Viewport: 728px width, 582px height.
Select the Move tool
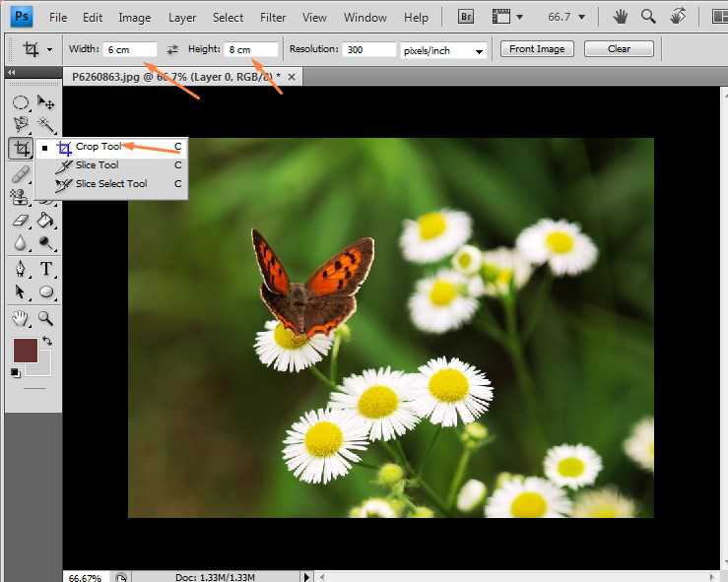tap(46, 102)
